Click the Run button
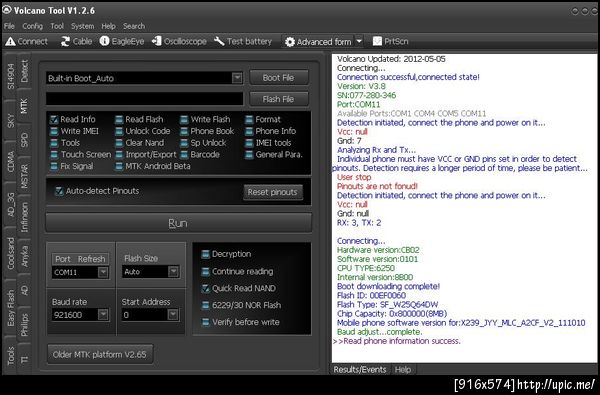The height and width of the screenshot is (395, 600). coord(178,223)
